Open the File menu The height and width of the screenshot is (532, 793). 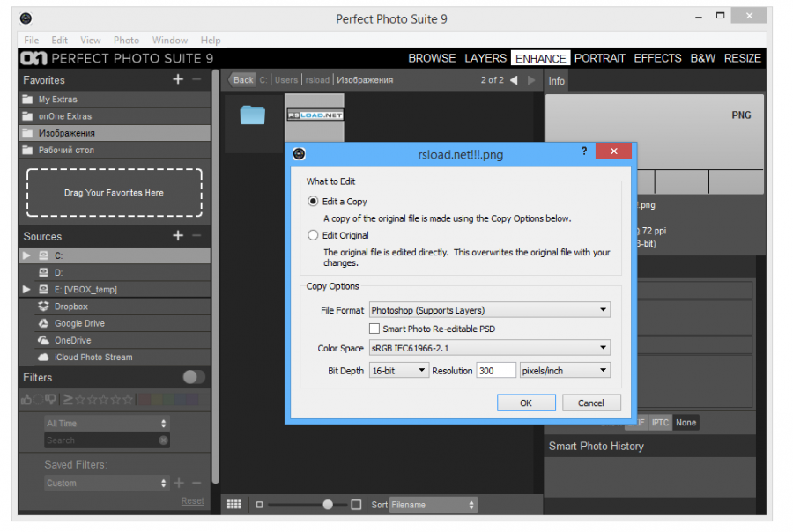point(32,40)
